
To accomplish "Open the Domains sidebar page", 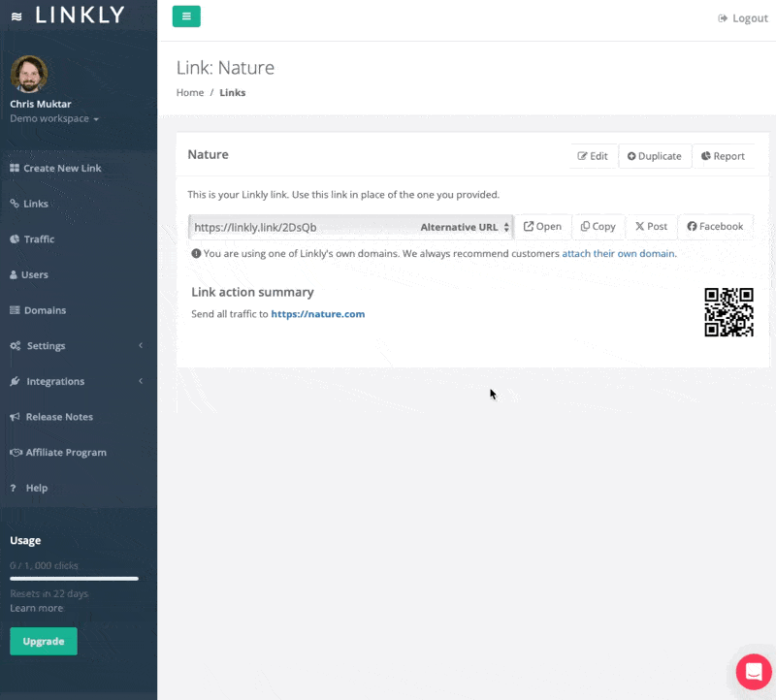I will pos(45,310).
